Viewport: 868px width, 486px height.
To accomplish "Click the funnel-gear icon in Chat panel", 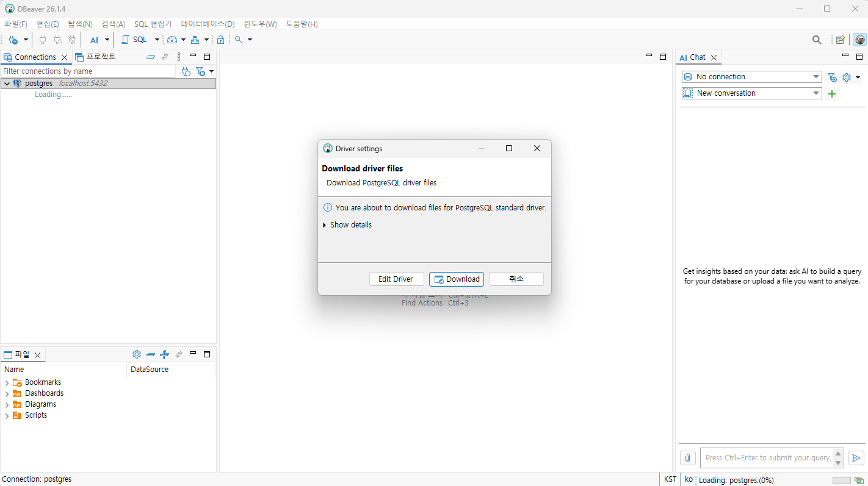I will [x=832, y=77].
